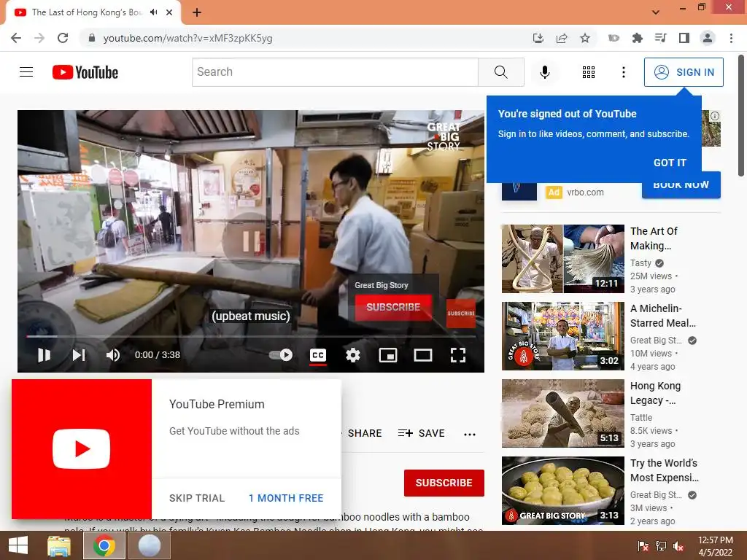747x560 pixels.
Task: Open The Art Of Making thumbnail
Action: [x=562, y=259]
